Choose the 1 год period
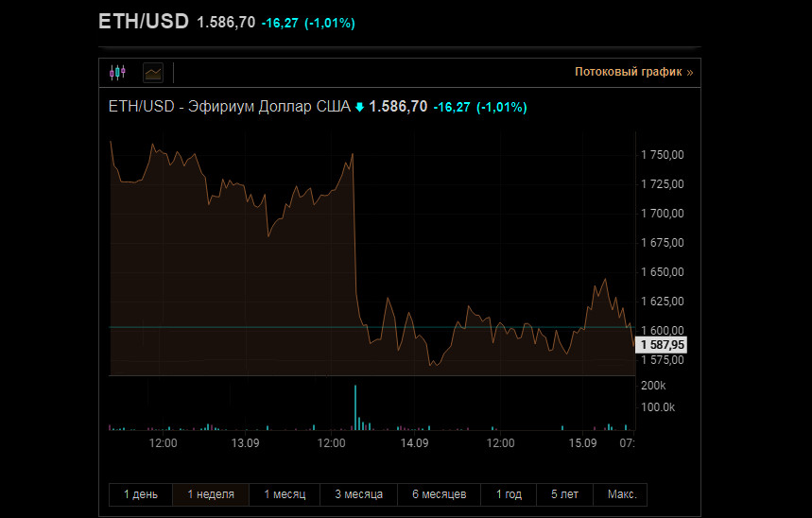 tap(509, 494)
